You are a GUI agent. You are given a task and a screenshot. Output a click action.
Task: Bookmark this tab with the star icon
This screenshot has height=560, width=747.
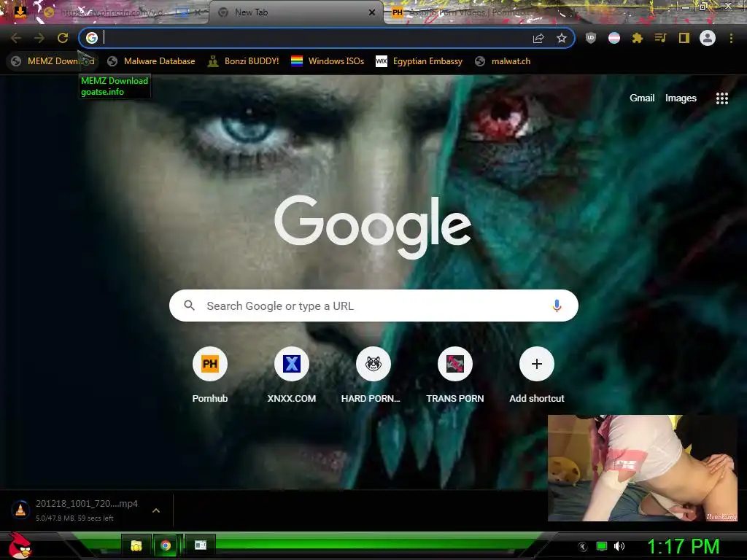562,38
